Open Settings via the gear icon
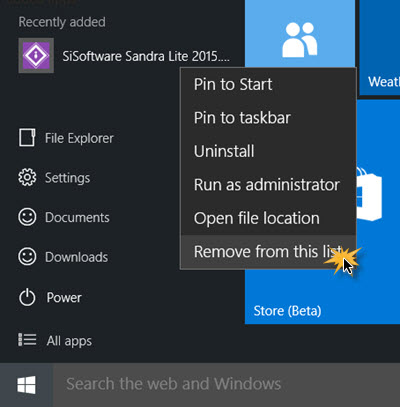This screenshot has width=400, height=407. point(27,177)
